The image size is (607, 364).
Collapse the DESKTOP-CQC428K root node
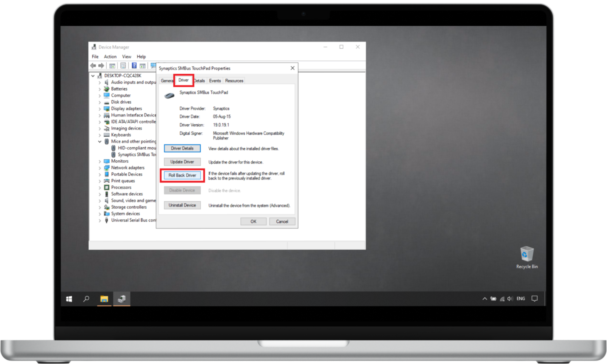coord(93,76)
